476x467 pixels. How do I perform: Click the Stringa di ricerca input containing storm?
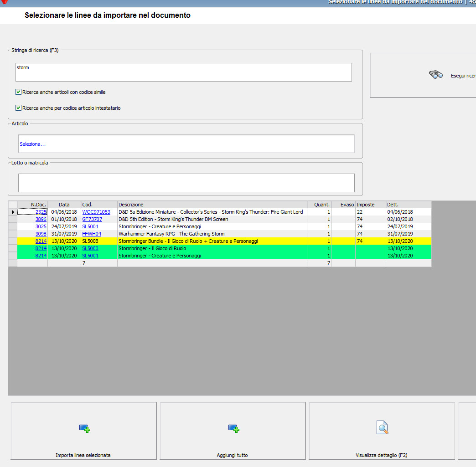click(184, 72)
